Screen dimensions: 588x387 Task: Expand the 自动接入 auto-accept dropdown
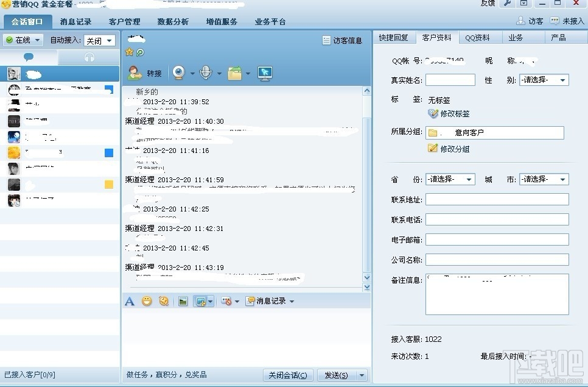pos(99,40)
